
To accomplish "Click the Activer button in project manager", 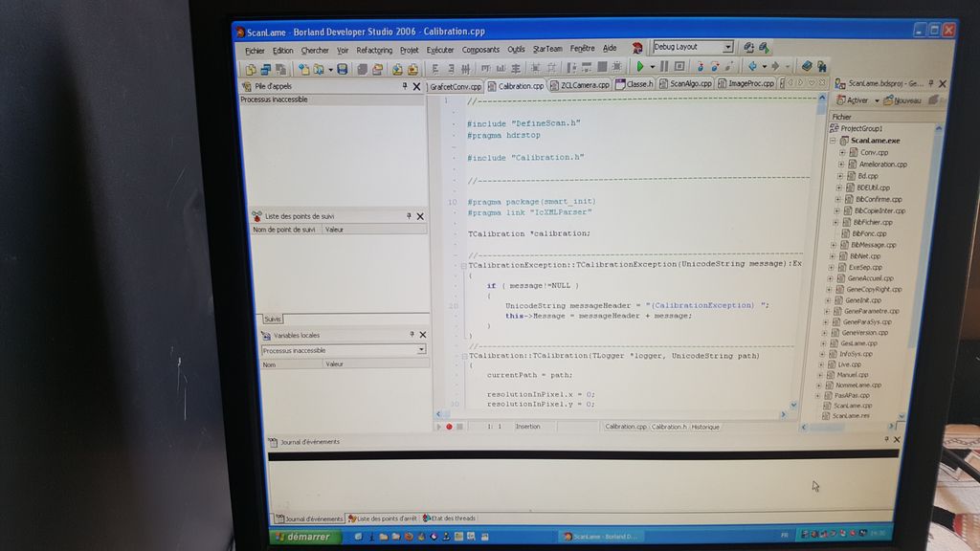I will pos(853,99).
